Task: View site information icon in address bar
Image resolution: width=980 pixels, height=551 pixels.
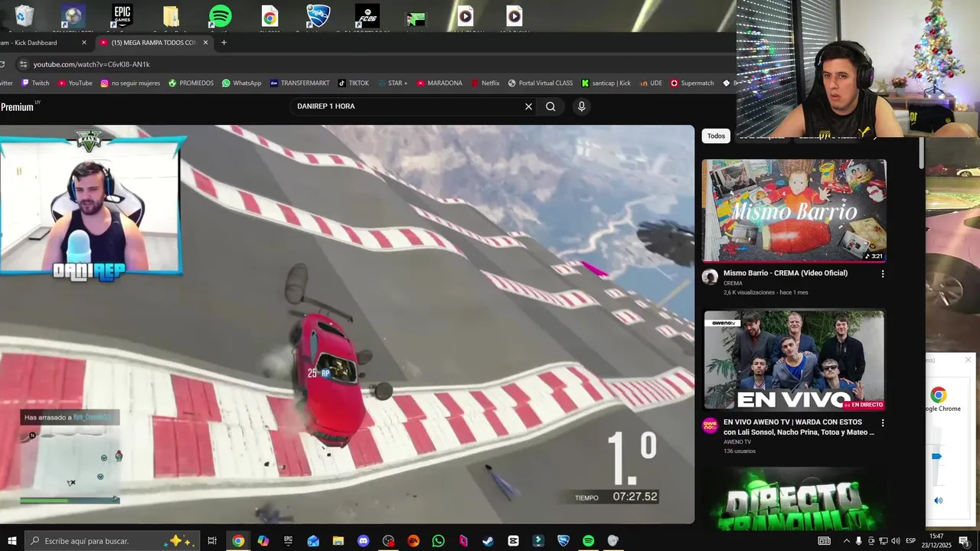Action: click(23, 64)
